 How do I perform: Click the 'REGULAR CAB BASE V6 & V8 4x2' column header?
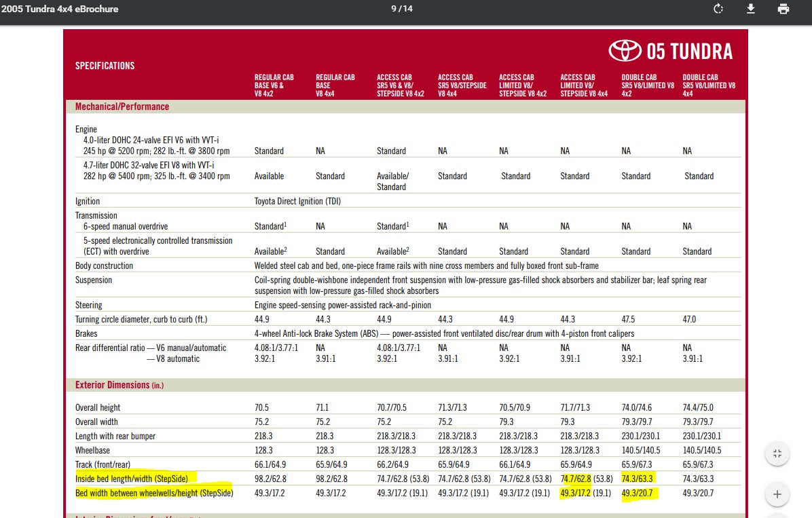pyautogui.click(x=274, y=86)
